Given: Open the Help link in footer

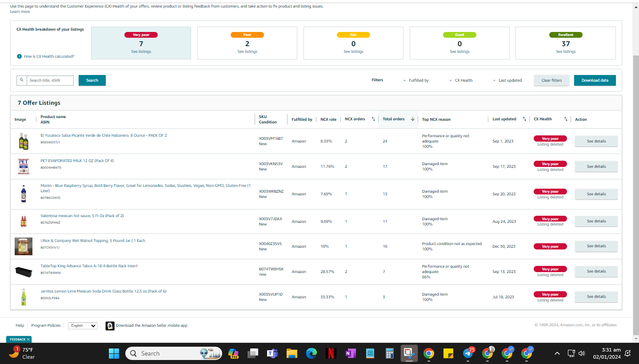Looking at the screenshot, I should 20,325.
